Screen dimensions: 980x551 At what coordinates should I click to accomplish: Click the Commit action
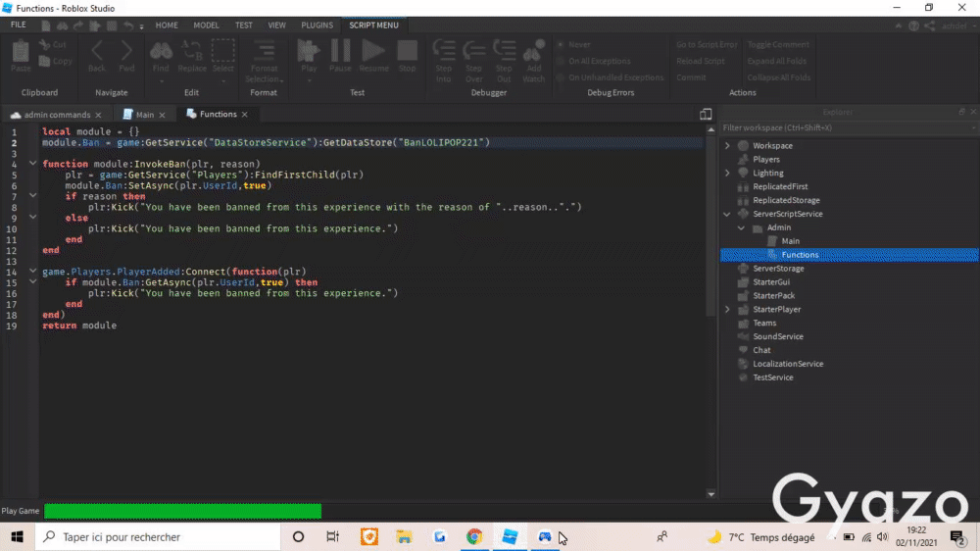pyautogui.click(x=691, y=77)
